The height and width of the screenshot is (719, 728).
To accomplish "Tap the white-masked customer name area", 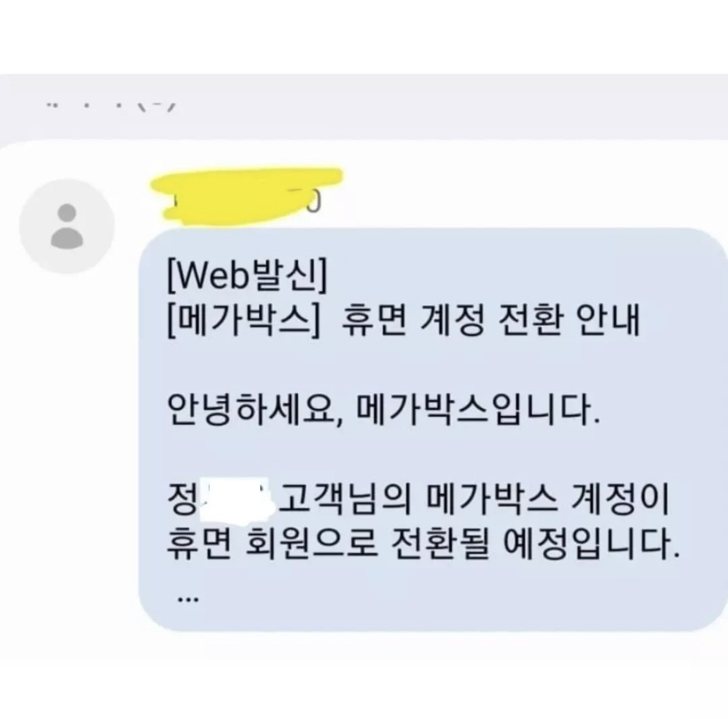I will [x=237, y=500].
